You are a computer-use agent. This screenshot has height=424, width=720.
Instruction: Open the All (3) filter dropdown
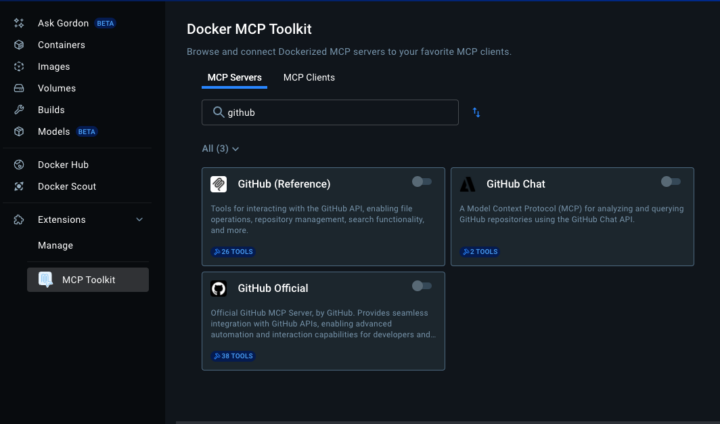point(220,148)
